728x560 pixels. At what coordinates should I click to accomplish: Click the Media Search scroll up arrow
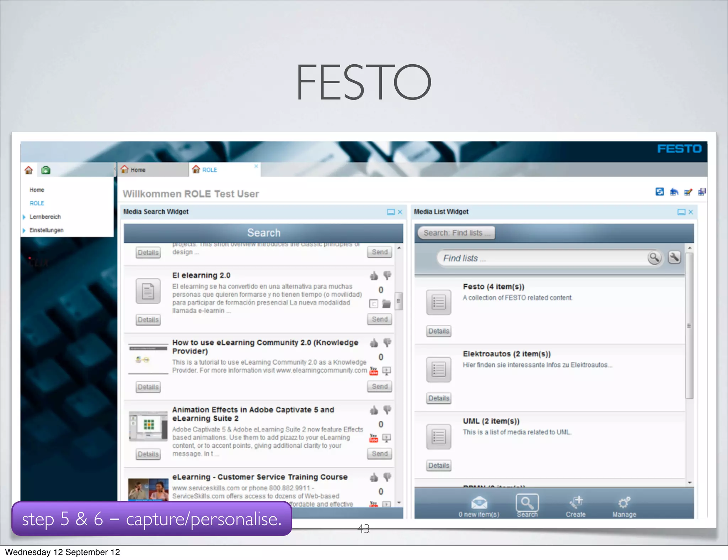click(x=399, y=248)
